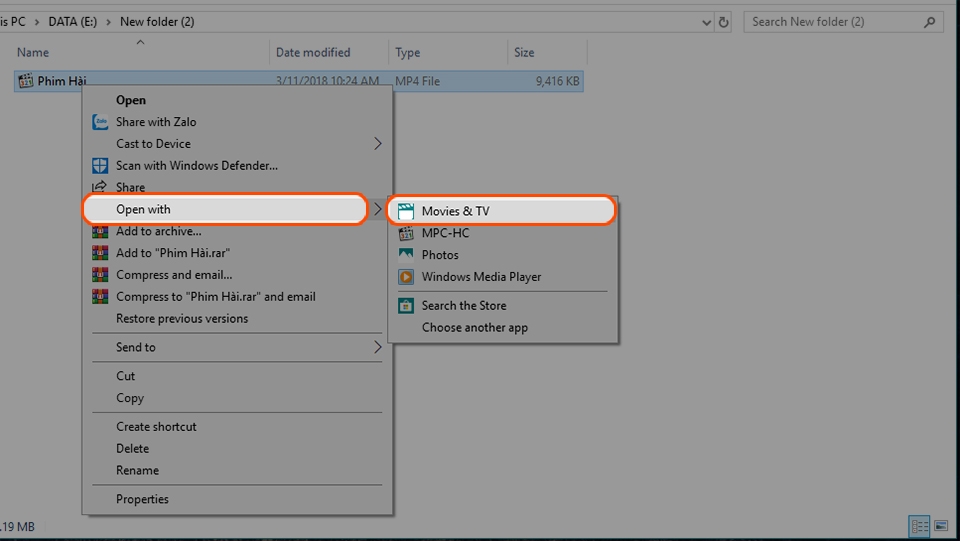Expand the Send to submenu arrow
960x541 pixels.
378,348
